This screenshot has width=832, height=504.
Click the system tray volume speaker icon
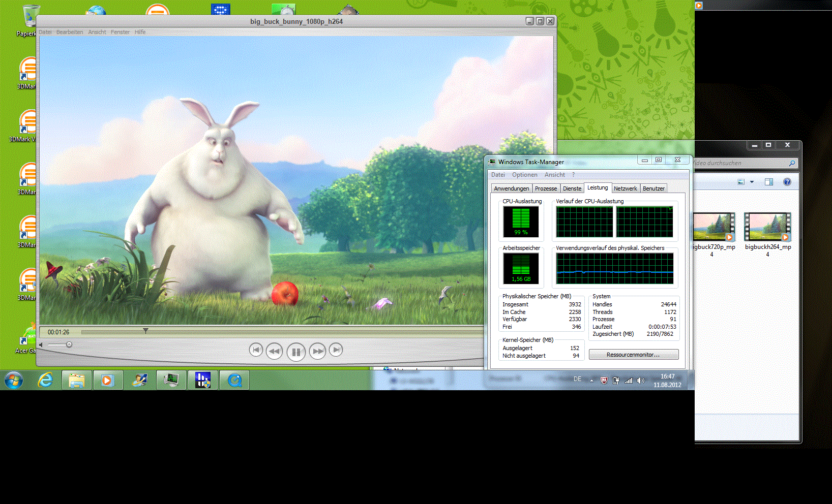641,381
